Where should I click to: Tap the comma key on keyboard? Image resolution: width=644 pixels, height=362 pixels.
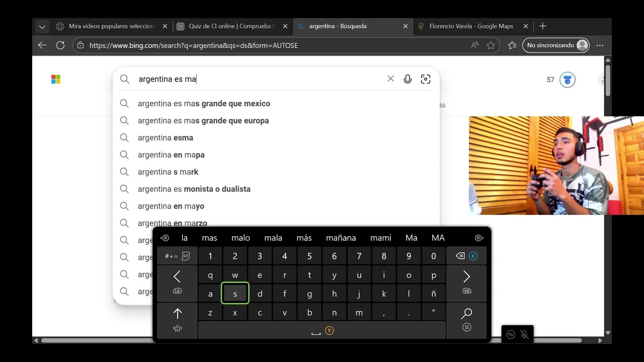384,312
